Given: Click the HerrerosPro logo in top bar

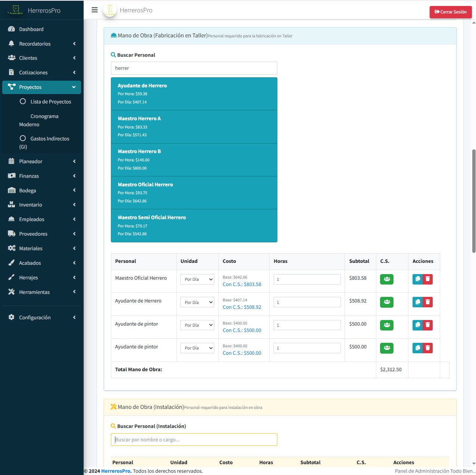Looking at the screenshot, I should click(x=110, y=10).
